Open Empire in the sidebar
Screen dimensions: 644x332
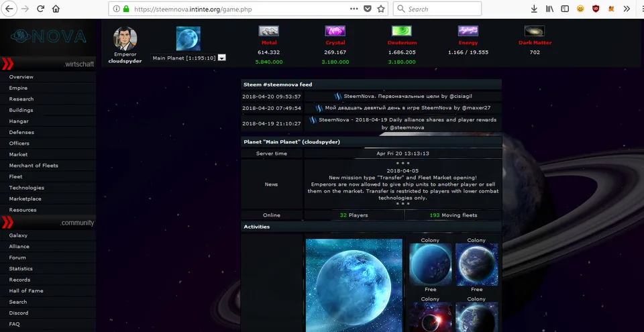(x=19, y=88)
